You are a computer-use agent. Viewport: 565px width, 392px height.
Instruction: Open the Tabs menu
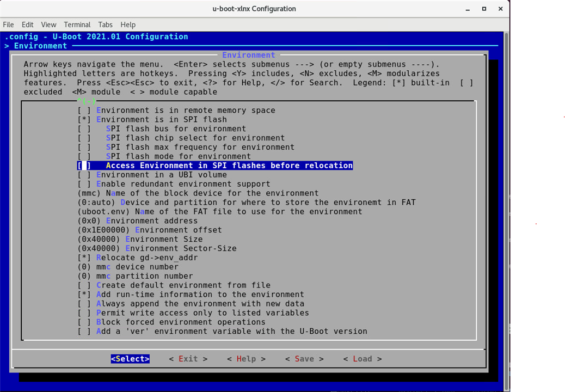(105, 24)
